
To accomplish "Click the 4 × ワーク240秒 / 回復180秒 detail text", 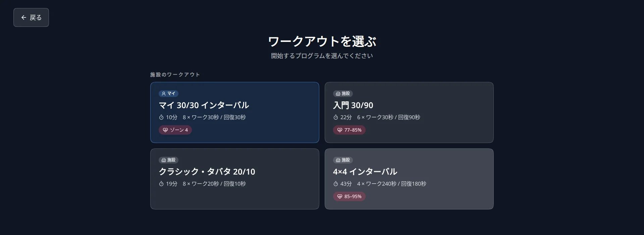I will (x=392, y=184).
